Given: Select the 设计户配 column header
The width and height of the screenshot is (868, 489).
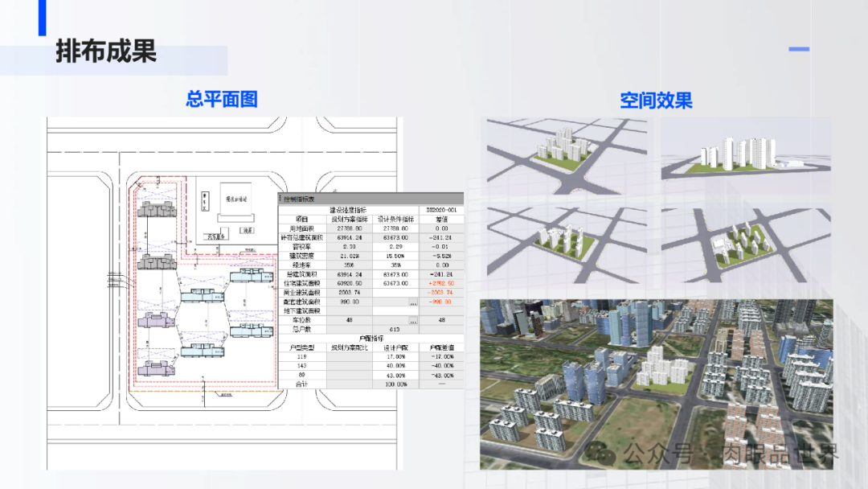Looking at the screenshot, I should click(x=395, y=347).
